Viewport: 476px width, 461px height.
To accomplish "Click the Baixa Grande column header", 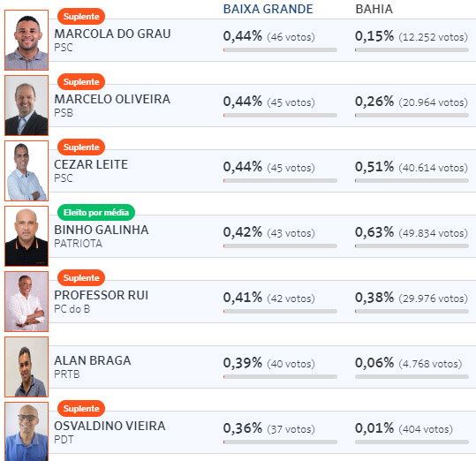I will click(x=268, y=9).
